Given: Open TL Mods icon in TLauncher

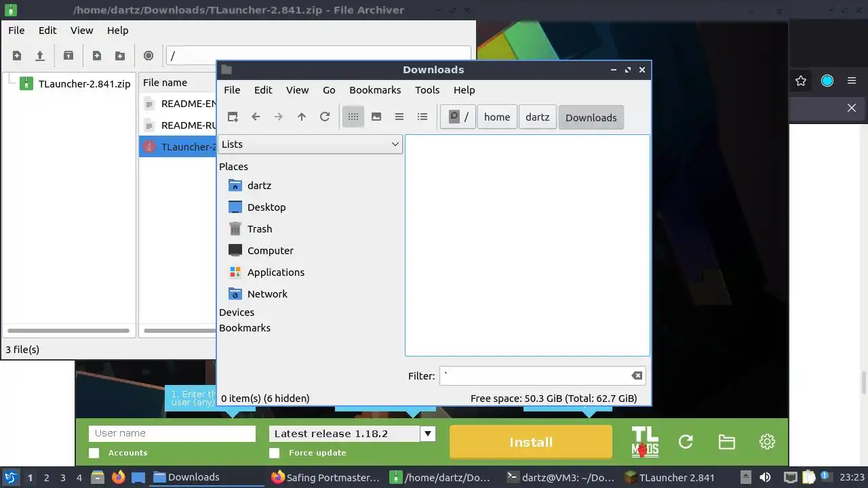Looking at the screenshot, I should [645, 442].
